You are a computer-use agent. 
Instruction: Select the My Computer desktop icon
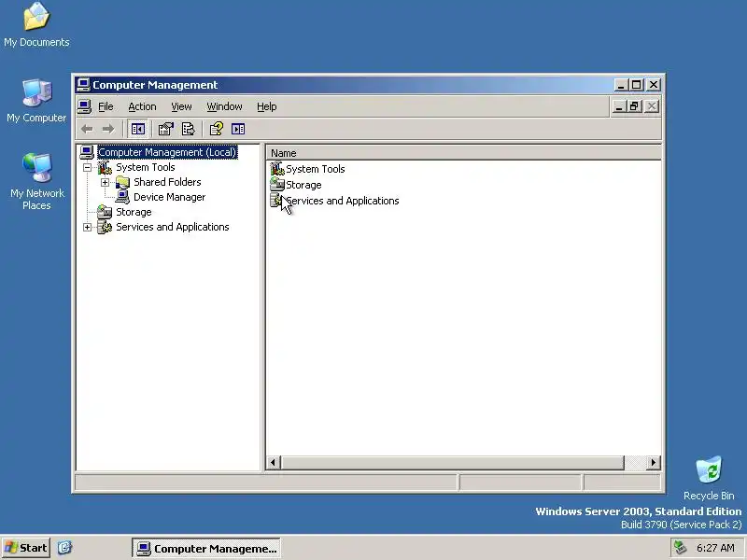[x=36, y=101]
